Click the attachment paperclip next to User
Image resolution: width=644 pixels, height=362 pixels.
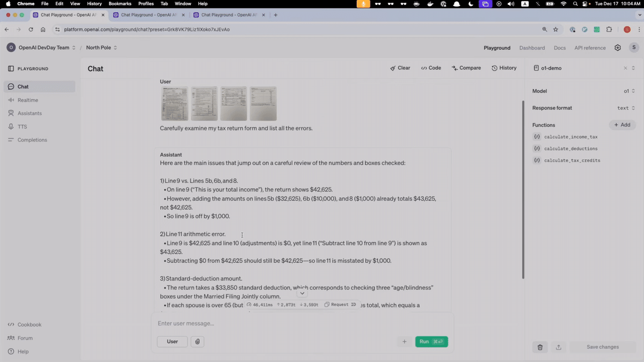click(x=197, y=342)
